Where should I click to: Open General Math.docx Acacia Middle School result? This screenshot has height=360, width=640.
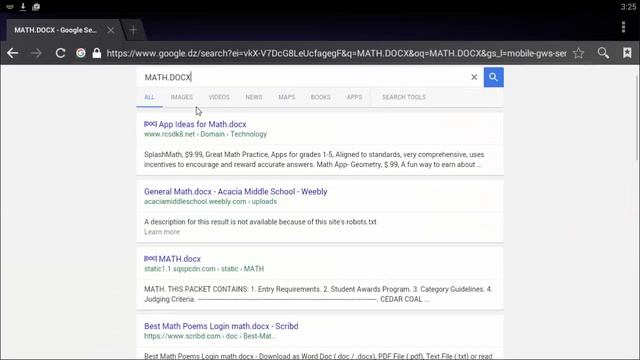(x=236, y=191)
